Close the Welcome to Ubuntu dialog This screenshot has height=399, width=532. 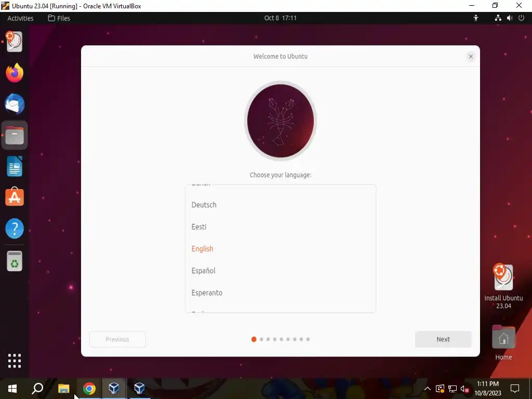click(471, 56)
